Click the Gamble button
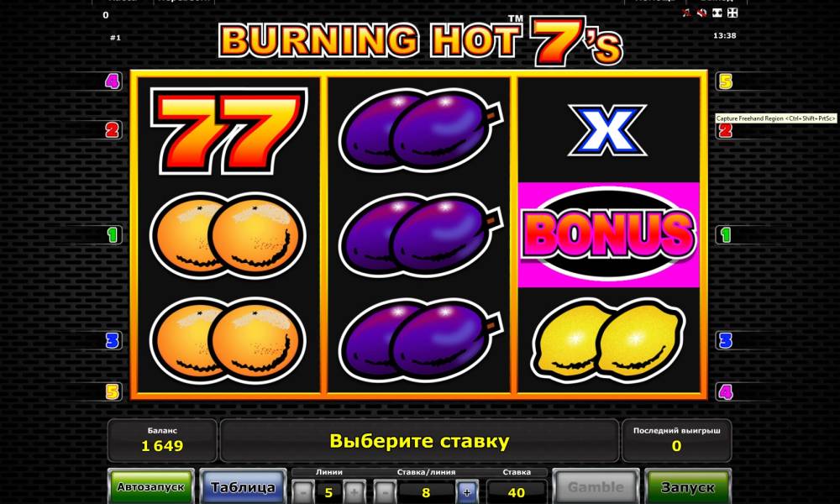Viewport: 840px width, 504px height. (x=596, y=486)
